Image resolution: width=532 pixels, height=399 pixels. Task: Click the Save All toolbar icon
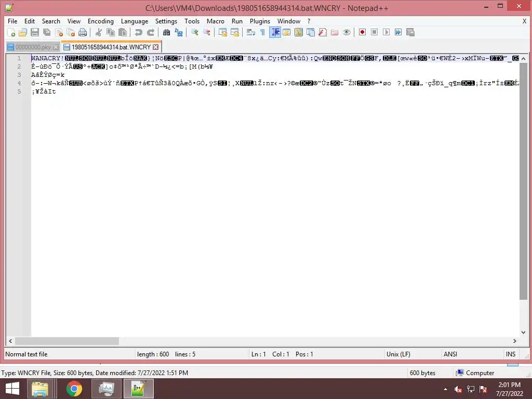[x=47, y=32]
